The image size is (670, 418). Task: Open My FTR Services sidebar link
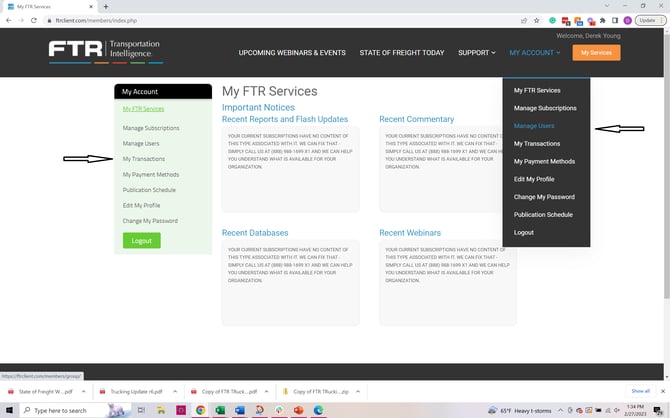[143, 109]
